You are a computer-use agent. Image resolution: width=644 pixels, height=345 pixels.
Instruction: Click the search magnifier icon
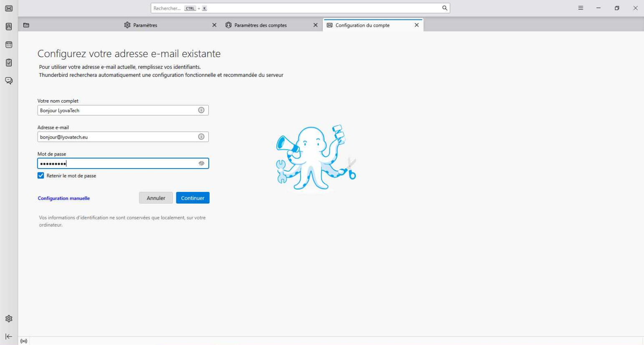445,8
